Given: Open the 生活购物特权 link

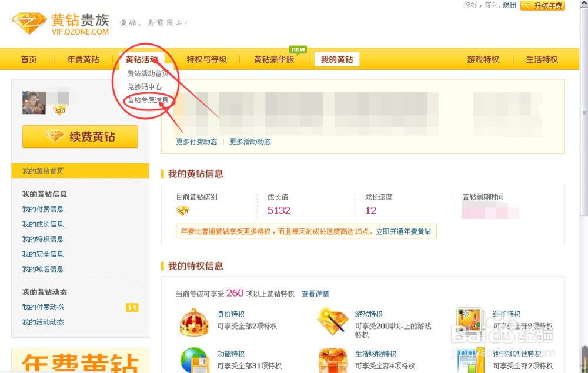Looking at the screenshot, I should [x=376, y=354].
